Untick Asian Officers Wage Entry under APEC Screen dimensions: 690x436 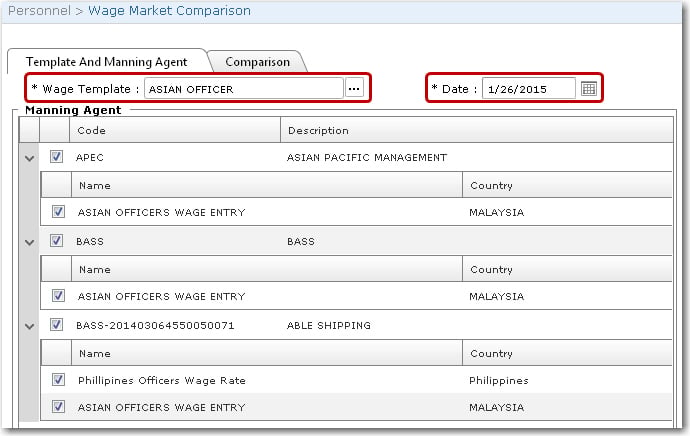coord(58,212)
